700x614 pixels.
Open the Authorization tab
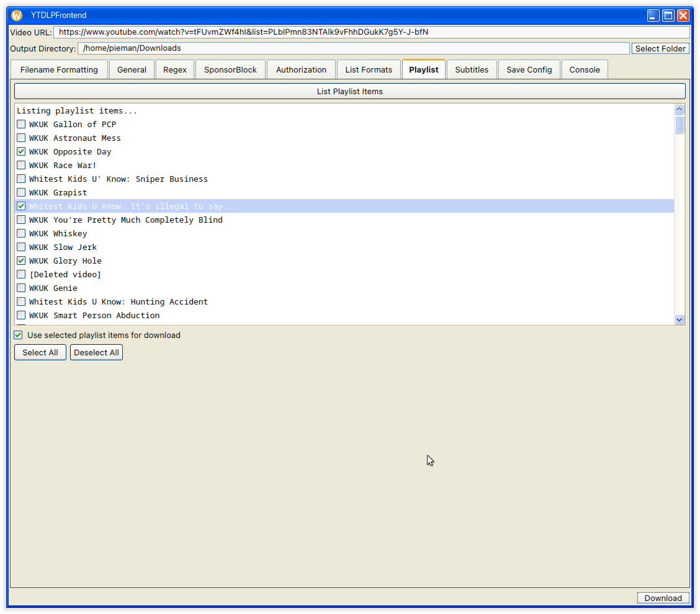301,69
